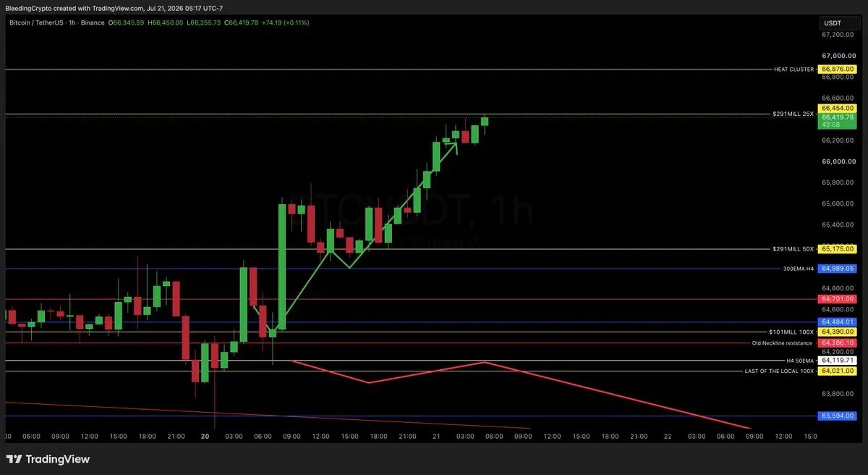Click the 66,200.00 price axis label

(x=838, y=140)
